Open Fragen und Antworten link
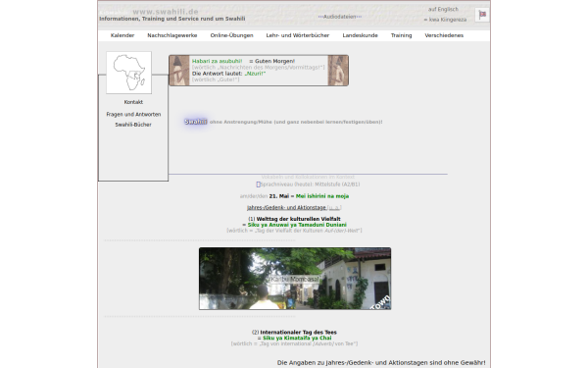 point(133,114)
